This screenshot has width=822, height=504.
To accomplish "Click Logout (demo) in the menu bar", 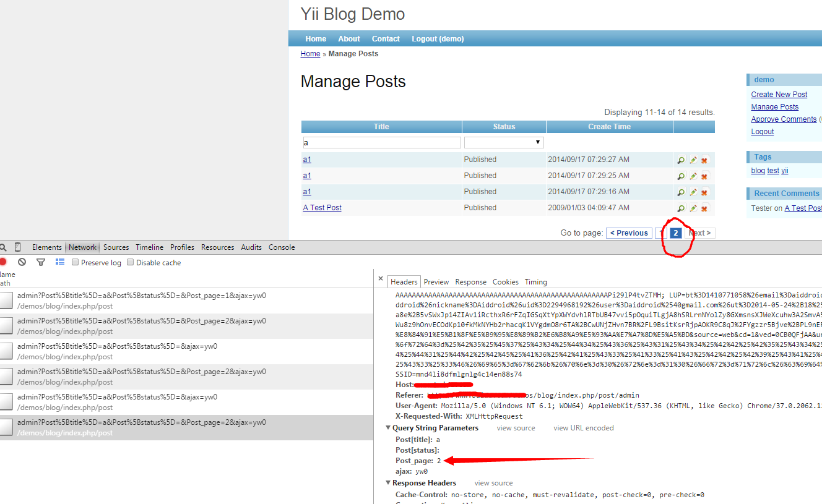I will click(438, 39).
